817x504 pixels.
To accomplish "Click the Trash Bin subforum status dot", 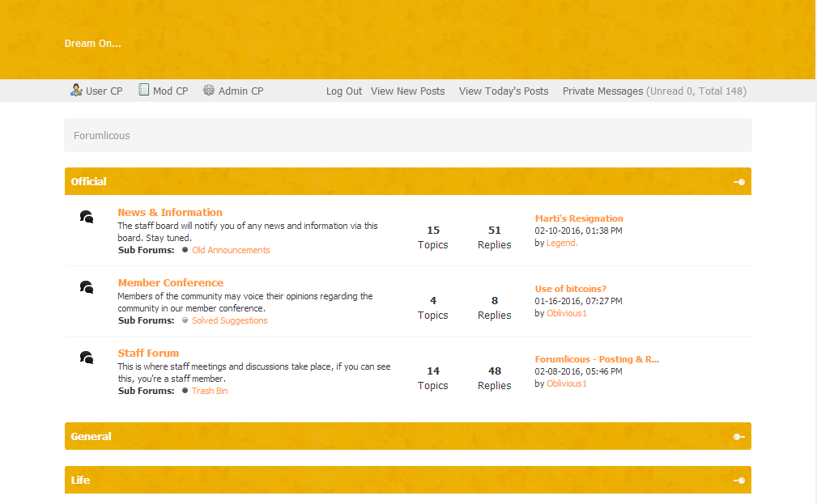I will click(185, 391).
